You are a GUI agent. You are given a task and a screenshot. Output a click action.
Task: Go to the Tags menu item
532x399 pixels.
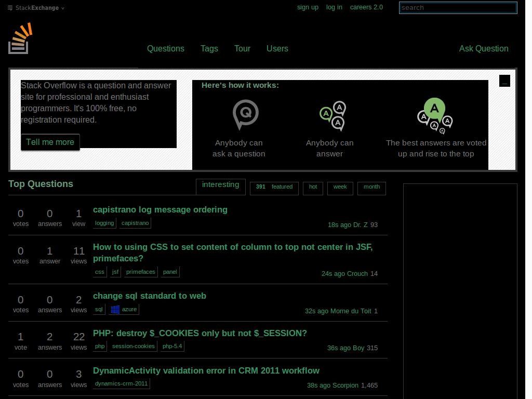pyautogui.click(x=209, y=48)
